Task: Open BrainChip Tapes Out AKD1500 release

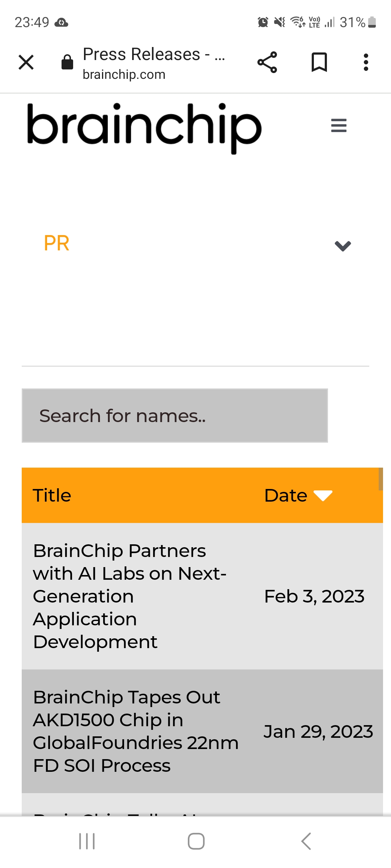Action: point(136,731)
